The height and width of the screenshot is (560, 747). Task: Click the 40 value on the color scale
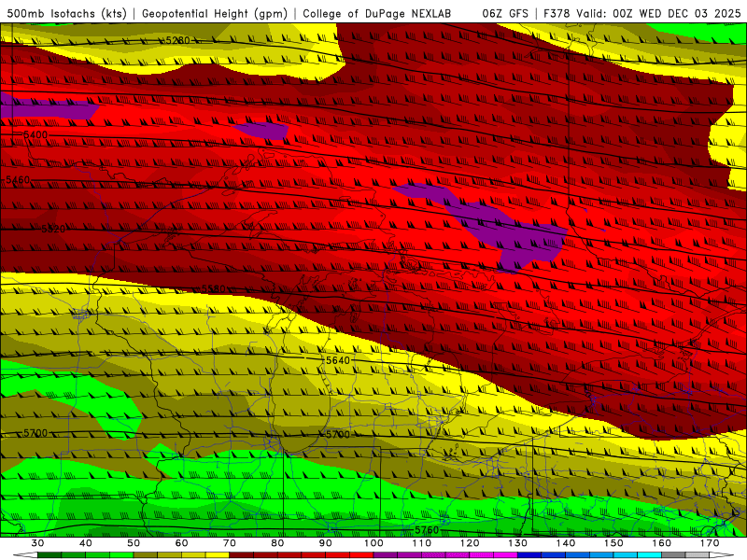pos(85,543)
